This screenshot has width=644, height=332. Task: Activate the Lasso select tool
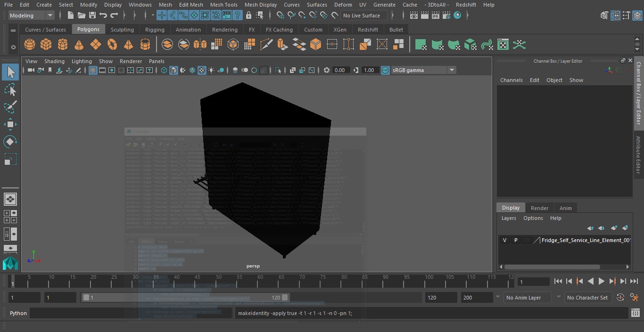(10, 89)
